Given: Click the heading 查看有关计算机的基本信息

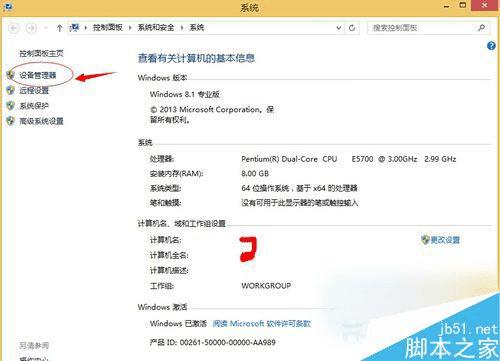Looking at the screenshot, I should [197, 58].
